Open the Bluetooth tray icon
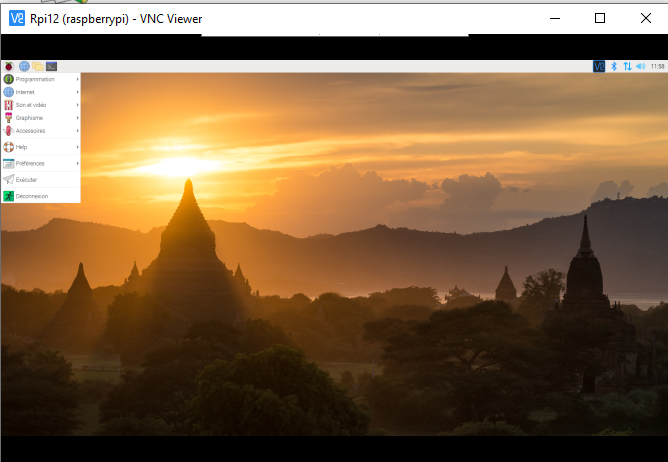 coord(614,66)
